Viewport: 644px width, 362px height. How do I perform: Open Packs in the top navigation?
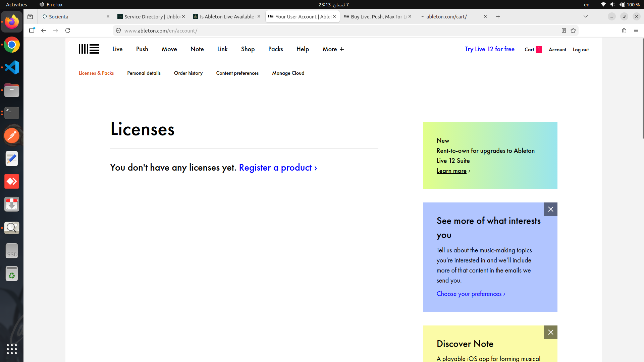(275, 49)
